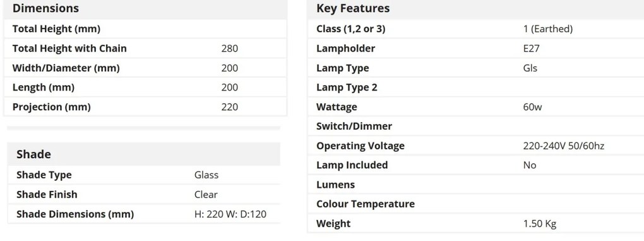Click the Shade Finish value Clear
The height and width of the screenshot is (241, 644).
(x=206, y=194)
